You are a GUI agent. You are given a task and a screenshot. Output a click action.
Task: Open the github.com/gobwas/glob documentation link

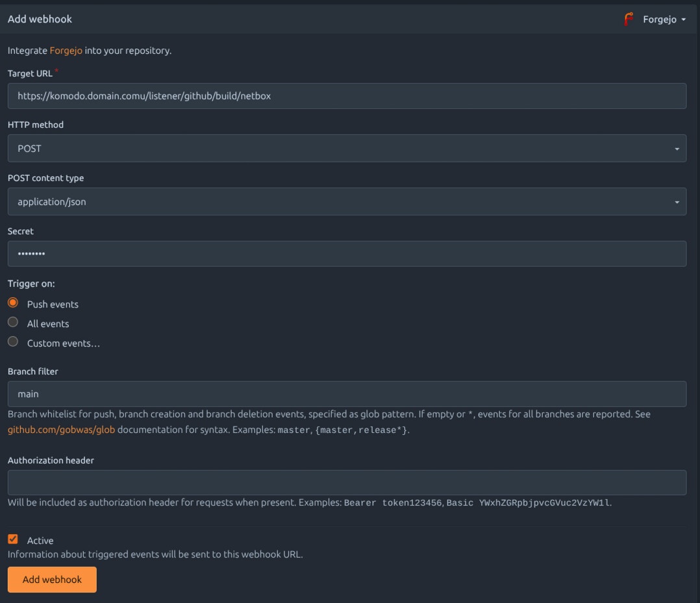[x=61, y=430]
